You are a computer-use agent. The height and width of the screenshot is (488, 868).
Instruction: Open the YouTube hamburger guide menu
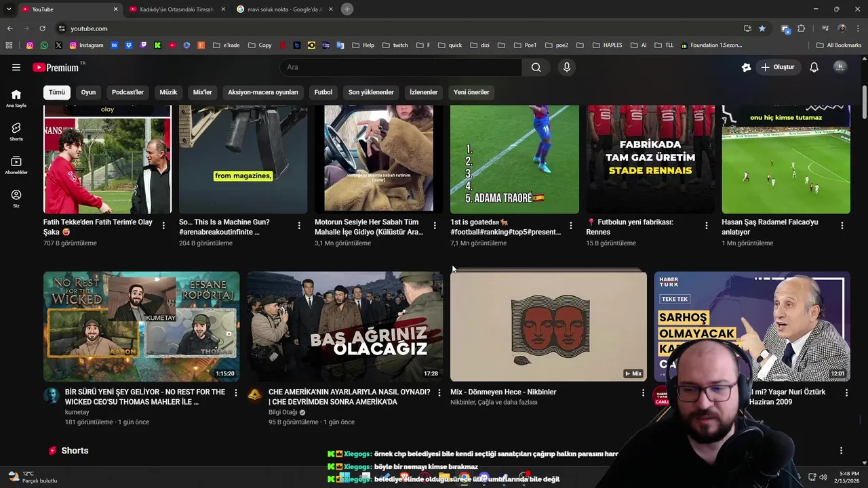tap(16, 67)
